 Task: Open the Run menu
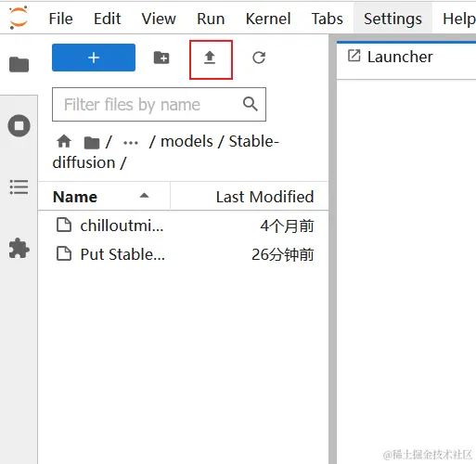211,19
